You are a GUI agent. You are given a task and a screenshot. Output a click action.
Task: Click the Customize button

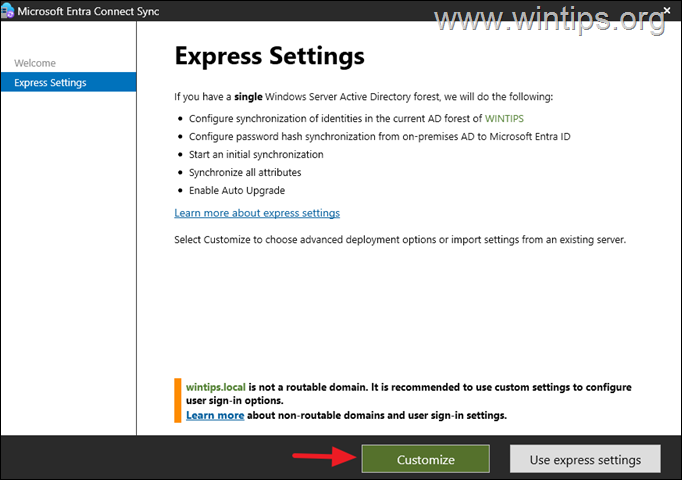click(x=425, y=459)
